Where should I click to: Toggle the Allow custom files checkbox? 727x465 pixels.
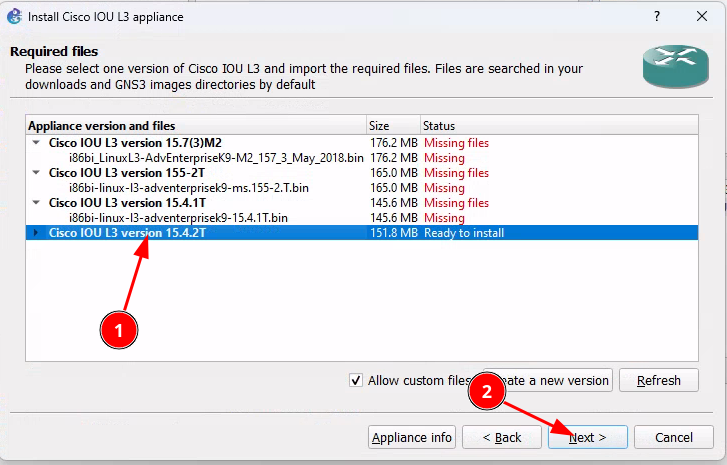tap(356, 380)
